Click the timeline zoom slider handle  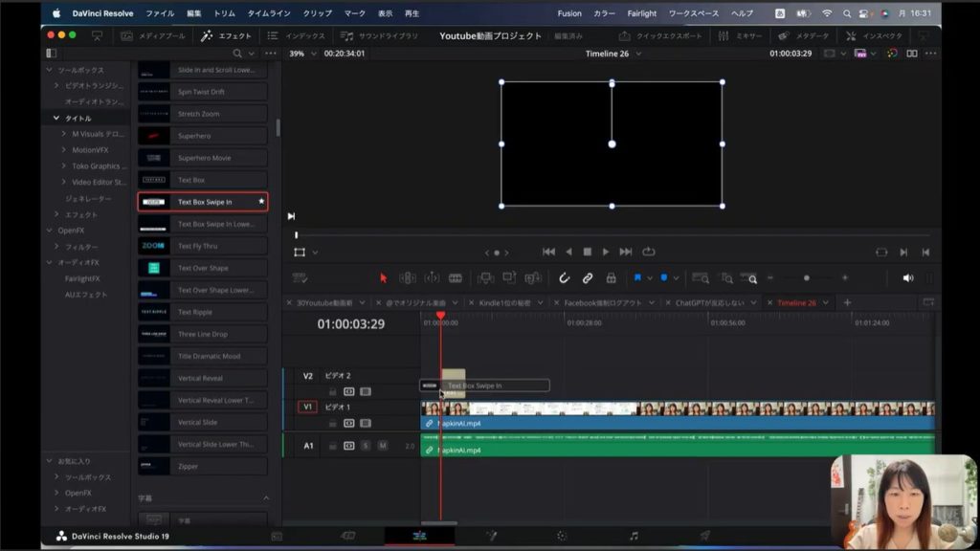tap(806, 278)
